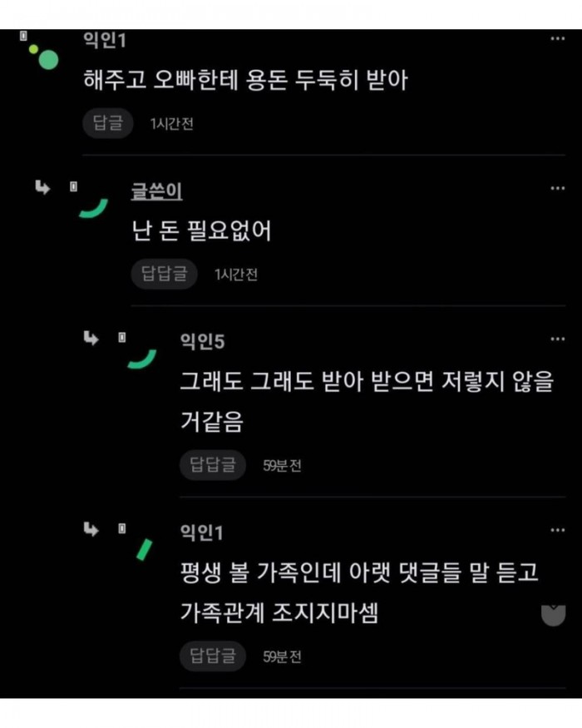Viewport: 582px width, 728px height.
Task: Select the top 익인1 username
Action: click(105, 40)
